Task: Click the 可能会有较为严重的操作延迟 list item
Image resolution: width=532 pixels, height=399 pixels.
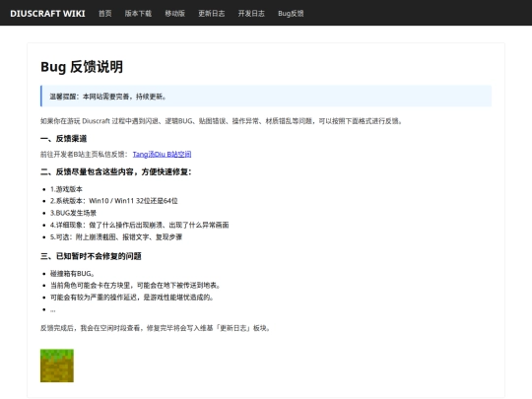Action: 132,298
